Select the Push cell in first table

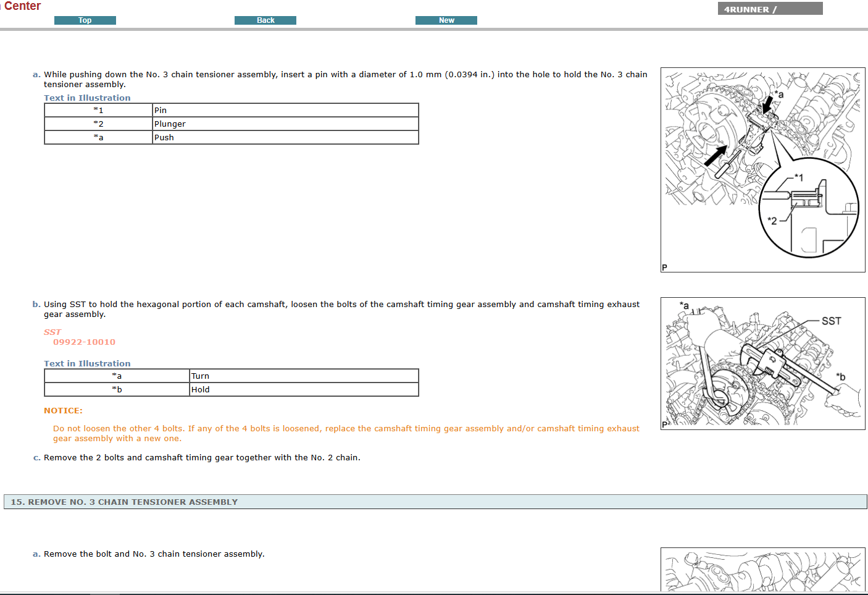pos(285,138)
